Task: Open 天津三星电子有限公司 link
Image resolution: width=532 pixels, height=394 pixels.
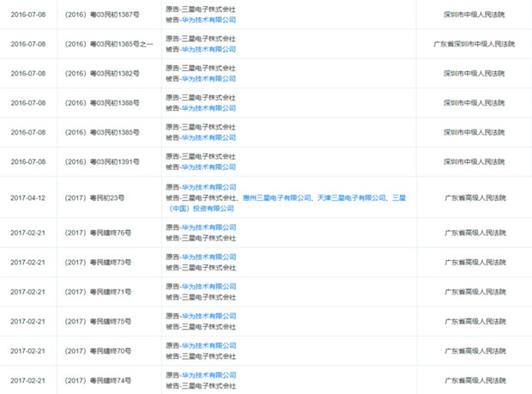Action: click(352, 197)
